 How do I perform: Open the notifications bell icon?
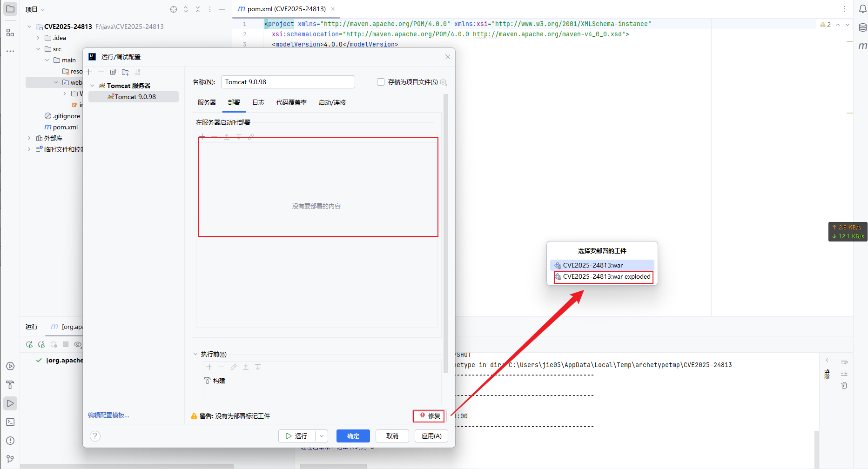[862, 9]
